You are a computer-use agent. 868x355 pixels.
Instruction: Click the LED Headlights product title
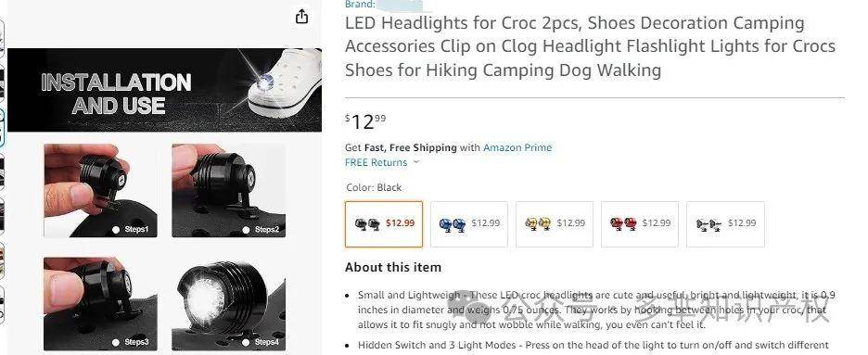[x=590, y=46]
